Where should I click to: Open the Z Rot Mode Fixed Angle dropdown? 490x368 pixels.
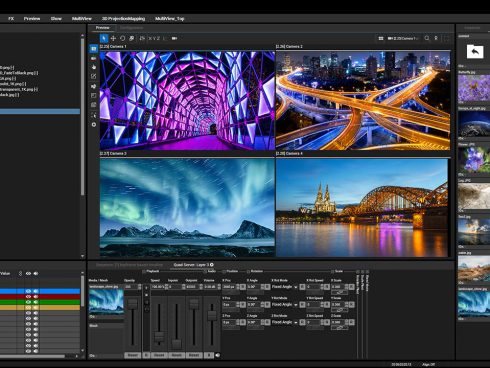285,322
